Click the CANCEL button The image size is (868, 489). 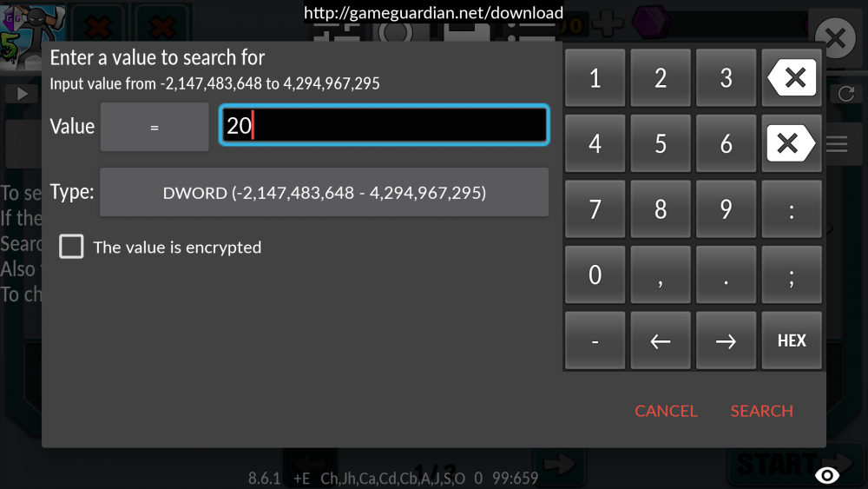666,411
